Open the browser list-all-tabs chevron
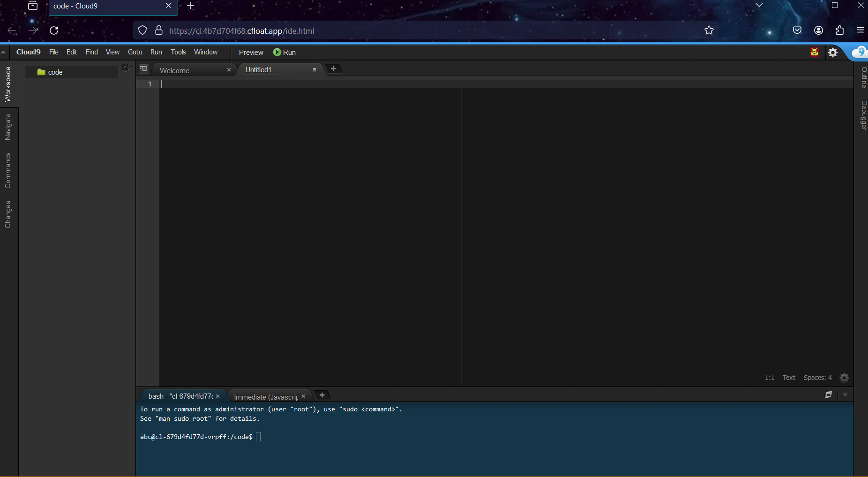 coord(759,5)
